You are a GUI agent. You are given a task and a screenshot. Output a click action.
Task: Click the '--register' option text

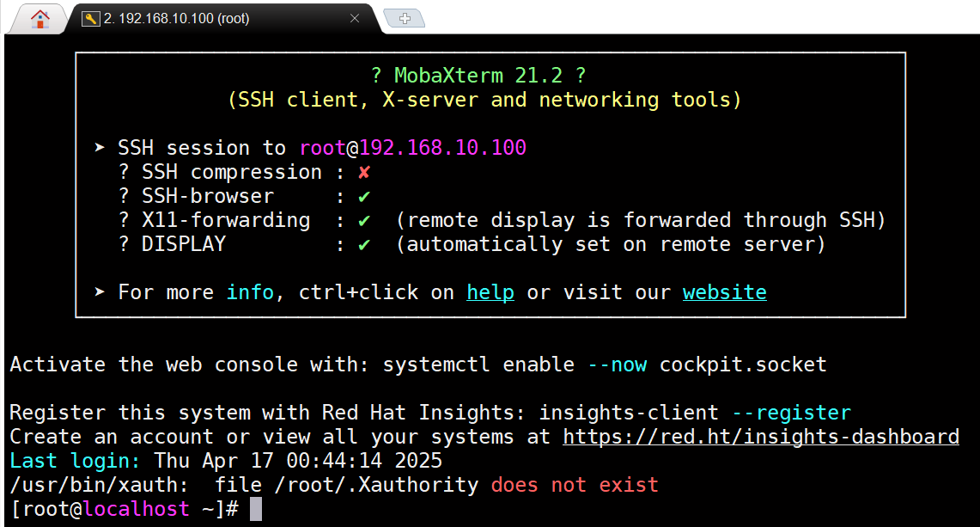[x=791, y=413]
